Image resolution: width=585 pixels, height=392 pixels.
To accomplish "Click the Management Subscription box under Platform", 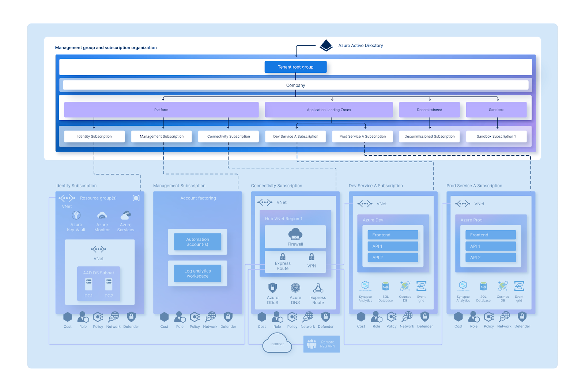I will 162,136.
